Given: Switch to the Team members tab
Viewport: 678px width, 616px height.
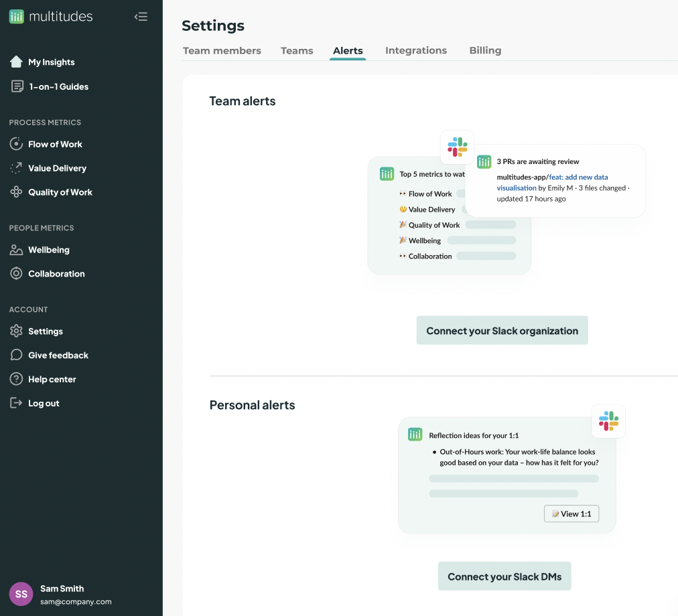Looking at the screenshot, I should pos(222,51).
